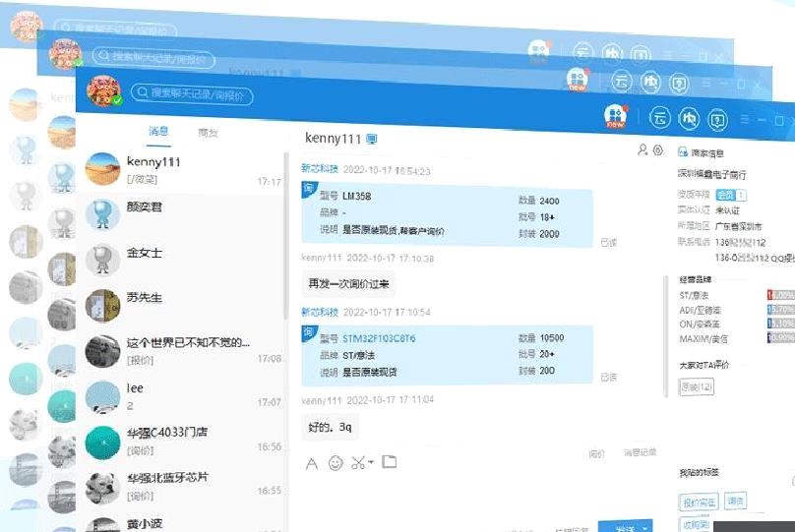Image resolution: width=795 pixels, height=532 pixels.
Task: Click the 收 search icon in front window
Action: [x=689, y=120]
